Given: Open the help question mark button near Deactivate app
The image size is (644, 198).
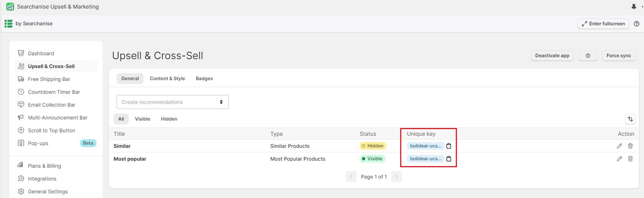Looking at the screenshot, I should [x=588, y=56].
